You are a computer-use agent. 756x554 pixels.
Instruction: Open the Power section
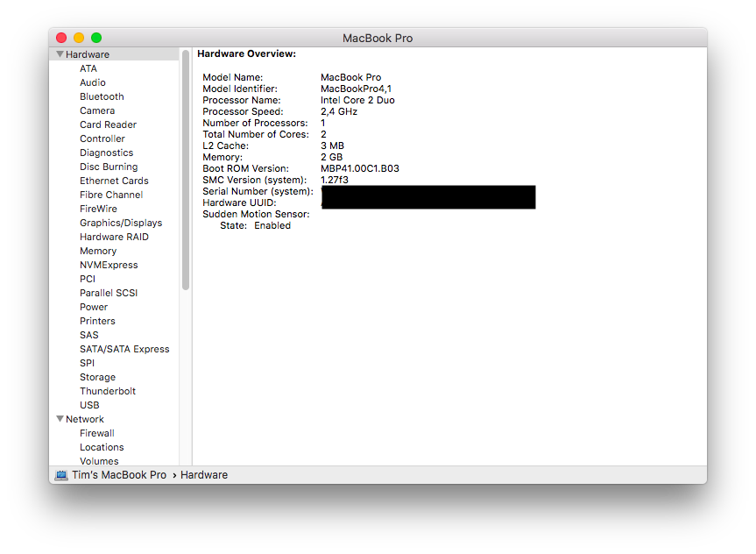[94, 307]
